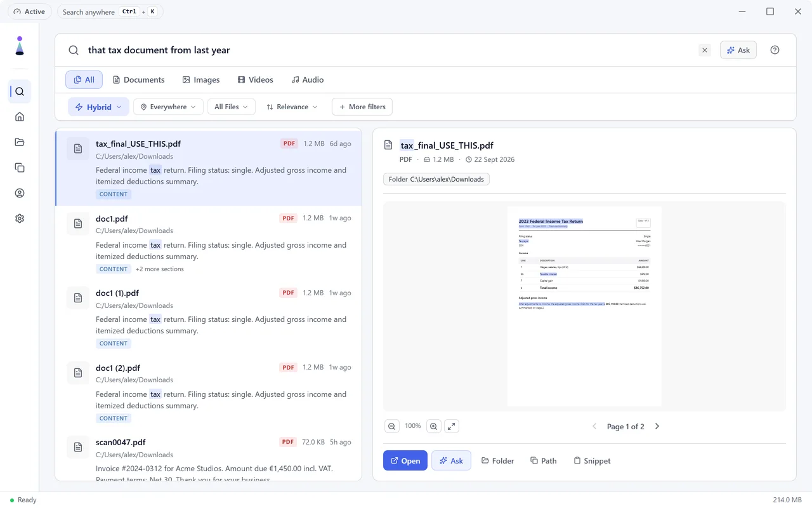This screenshot has width=812, height=508.
Task: Open Settings with the sidebar gear icon
Action: [20, 218]
